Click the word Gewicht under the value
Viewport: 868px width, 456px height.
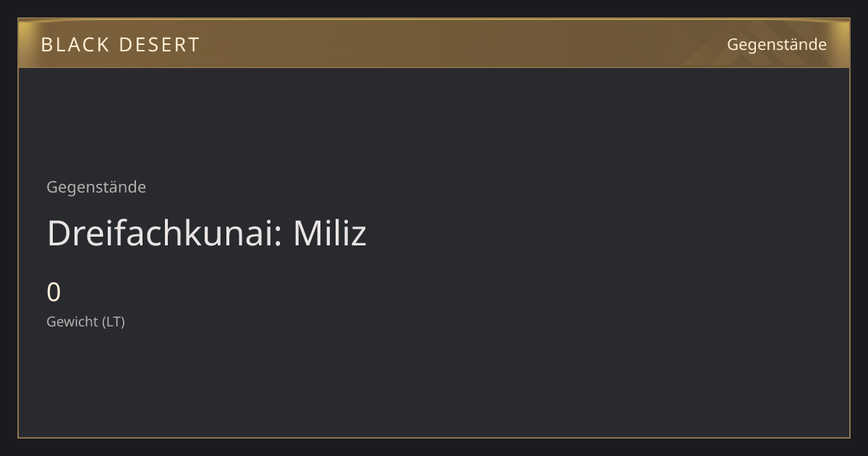pos(72,321)
